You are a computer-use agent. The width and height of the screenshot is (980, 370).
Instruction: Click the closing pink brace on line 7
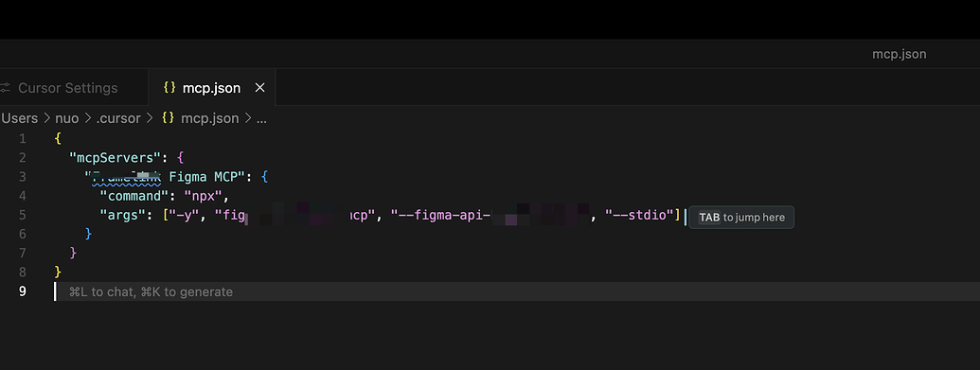click(73, 253)
